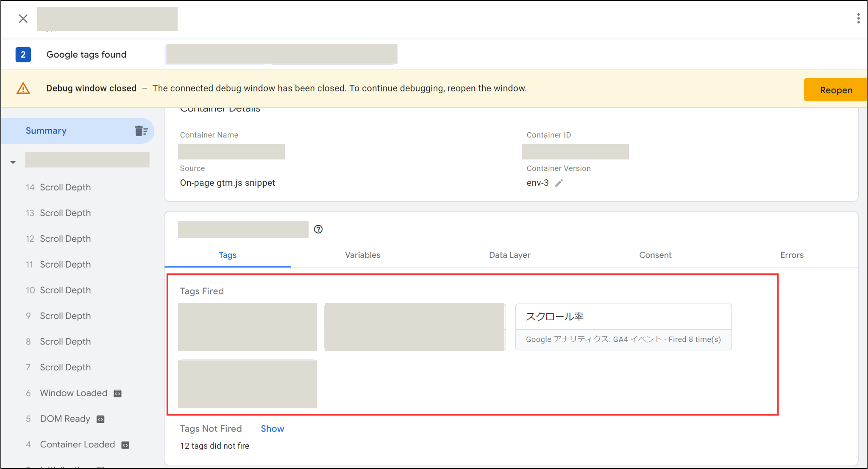Clear the event list with trash icon

[141, 131]
